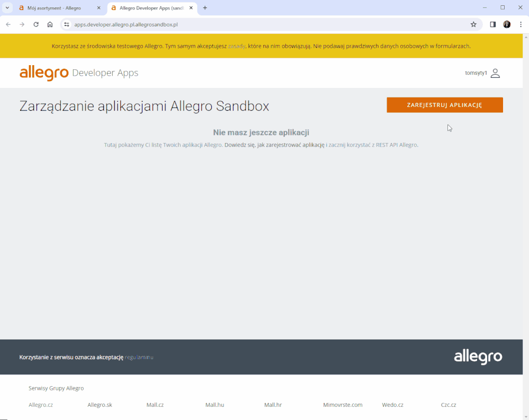Screen dimensions: 529x420
Task: Close the Allegro Developer Apps tab
Action: [191, 8]
